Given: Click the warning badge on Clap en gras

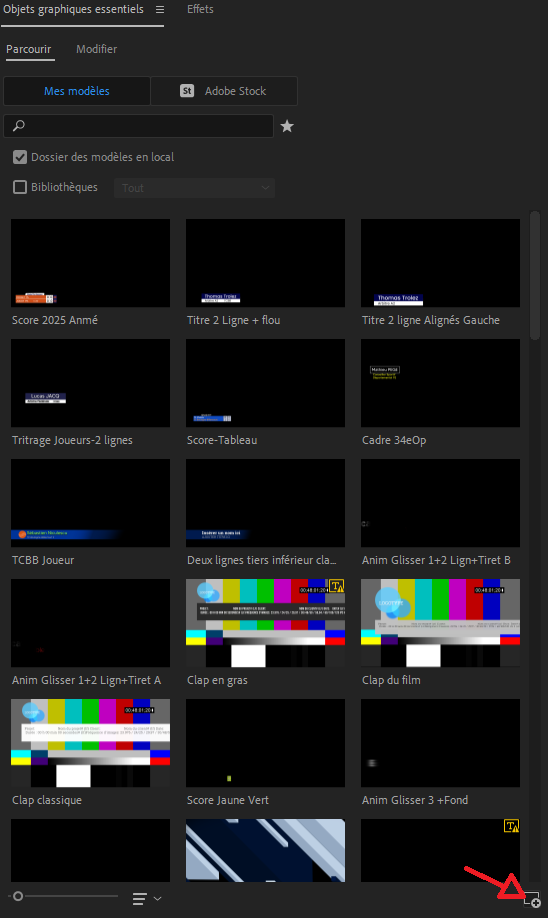Looking at the screenshot, I should click(x=337, y=586).
